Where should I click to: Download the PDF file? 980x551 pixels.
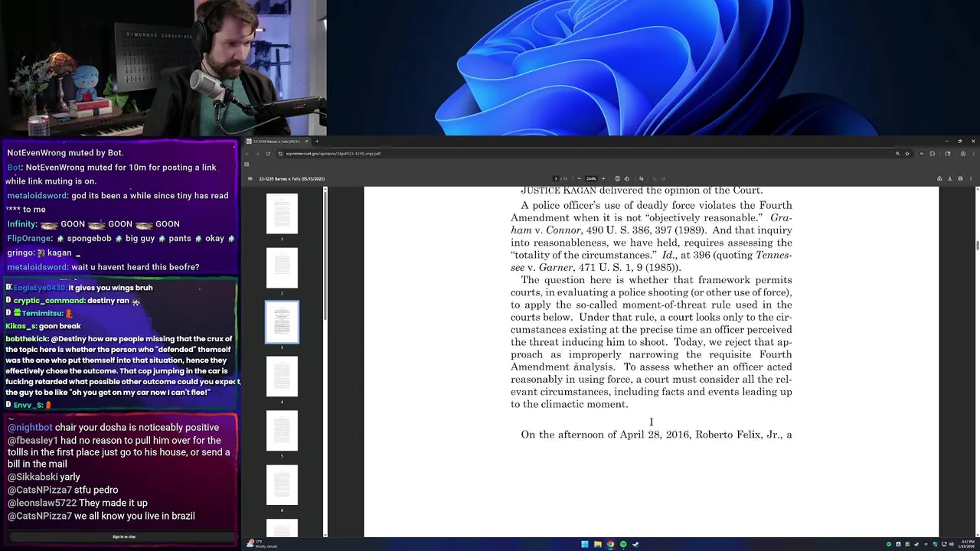[x=950, y=179]
